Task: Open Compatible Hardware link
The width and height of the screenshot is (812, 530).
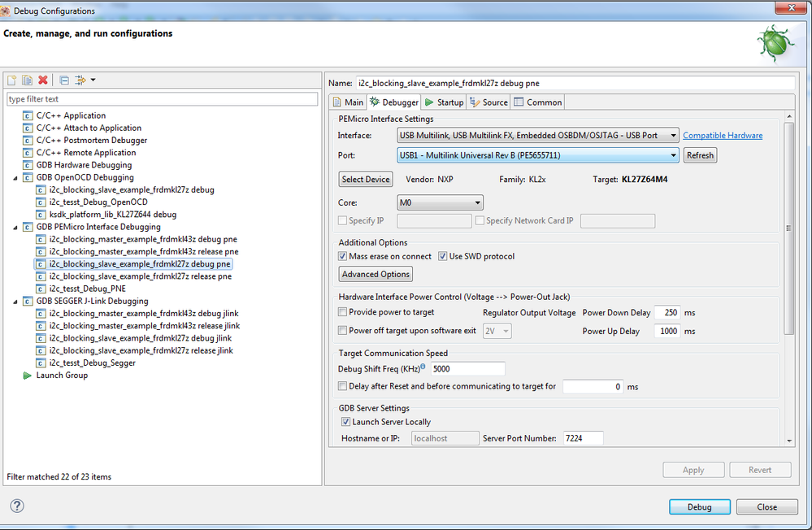Action: 723,135
